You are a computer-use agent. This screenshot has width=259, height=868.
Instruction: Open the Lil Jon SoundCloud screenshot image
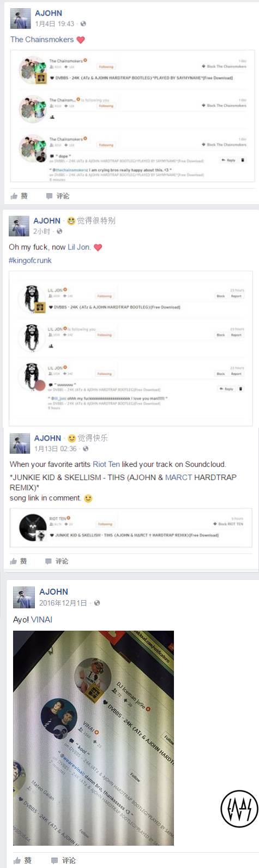(x=131, y=348)
